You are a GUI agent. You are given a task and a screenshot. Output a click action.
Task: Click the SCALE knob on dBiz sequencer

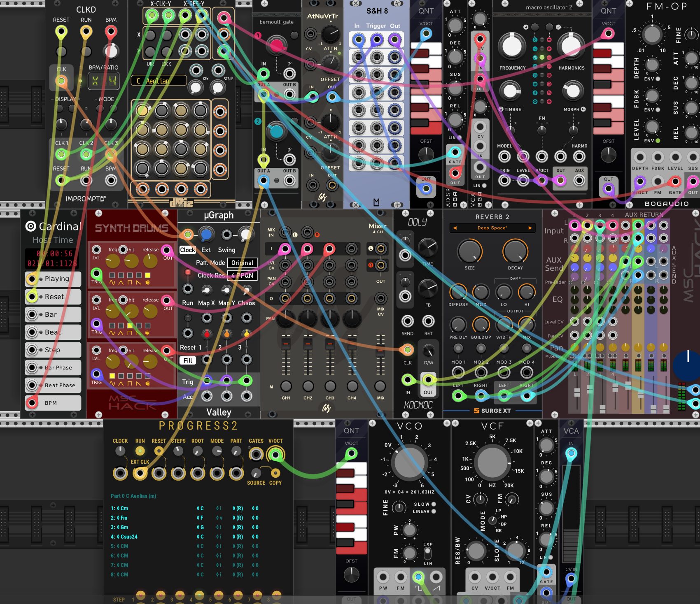coord(218,87)
